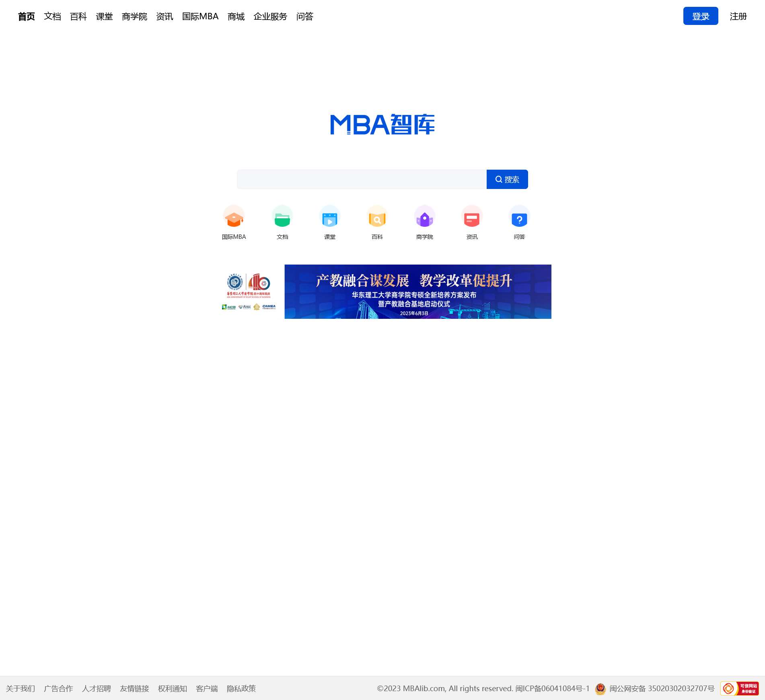Click the 登录 login button
Image resolution: width=765 pixels, height=700 pixels.
tap(700, 16)
